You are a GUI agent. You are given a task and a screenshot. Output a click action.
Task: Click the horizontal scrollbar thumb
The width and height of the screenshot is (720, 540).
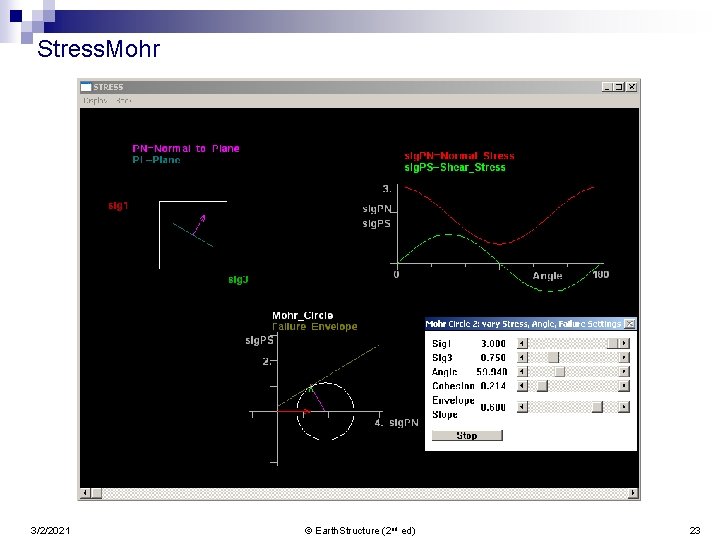pos(96,493)
